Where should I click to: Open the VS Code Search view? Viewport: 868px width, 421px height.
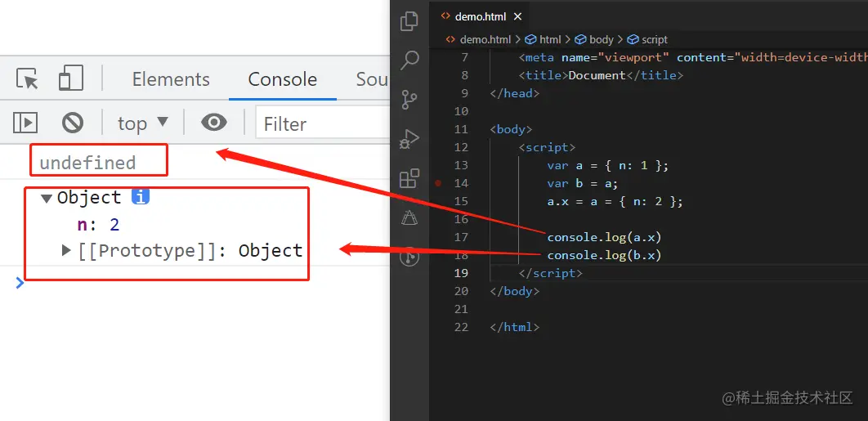409,60
